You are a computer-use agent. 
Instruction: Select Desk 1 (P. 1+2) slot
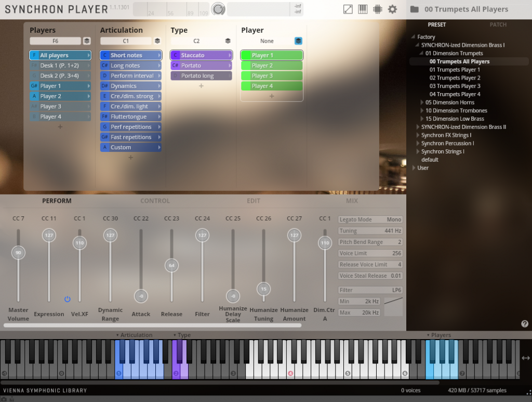coord(60,66)
